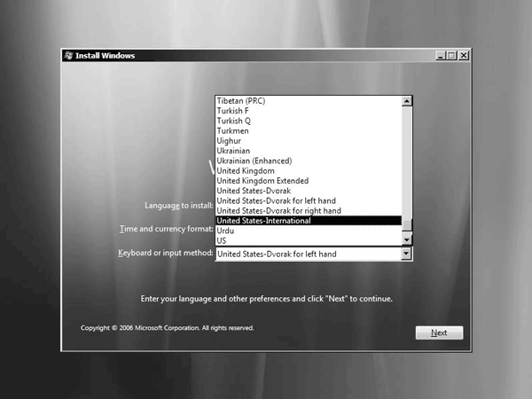Pick Ukrainian (Enhanced) layout
Screen dimensions: 532x399
(309, 160)
